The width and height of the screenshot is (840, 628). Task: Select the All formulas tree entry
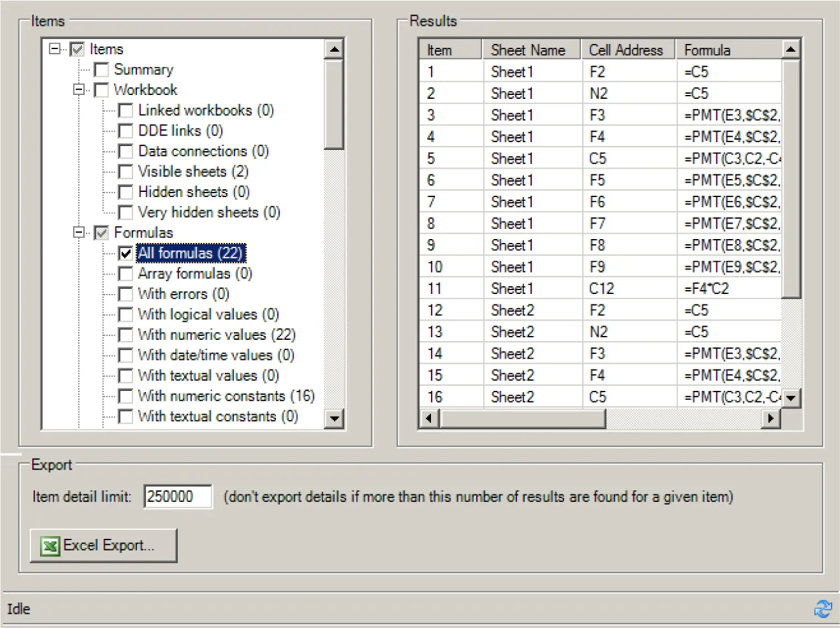pos(190,253)
